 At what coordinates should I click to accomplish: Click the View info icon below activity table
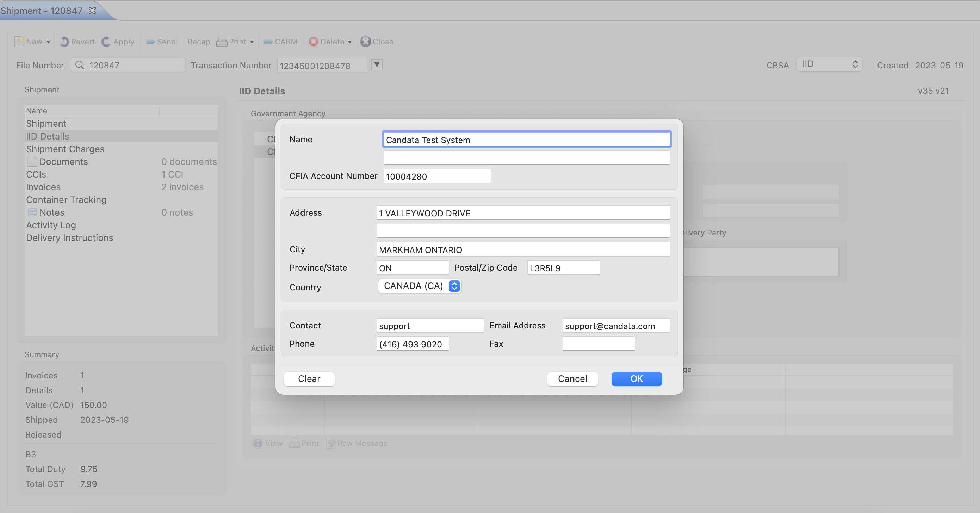258,443
